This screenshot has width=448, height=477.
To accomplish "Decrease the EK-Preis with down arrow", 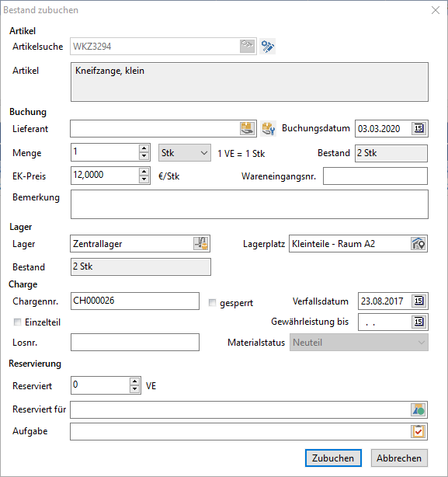I will pyautogui.click(x=144, y=179).
